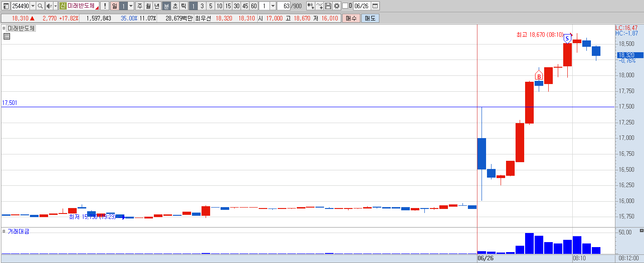Screen dimensions: 644x263
Task: Click the square marker left of 미래반도체 legend
Action: (x=4, y=28)
